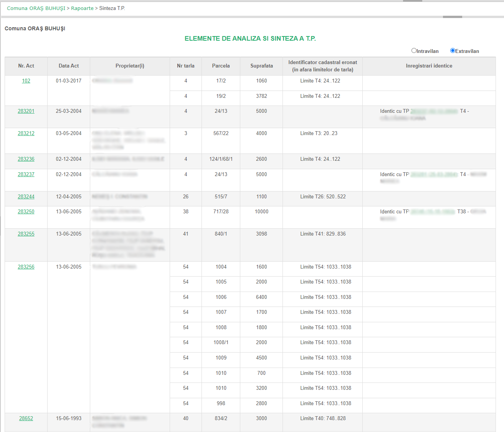
Task: Open act number 28652
Action: coord(26,419)
